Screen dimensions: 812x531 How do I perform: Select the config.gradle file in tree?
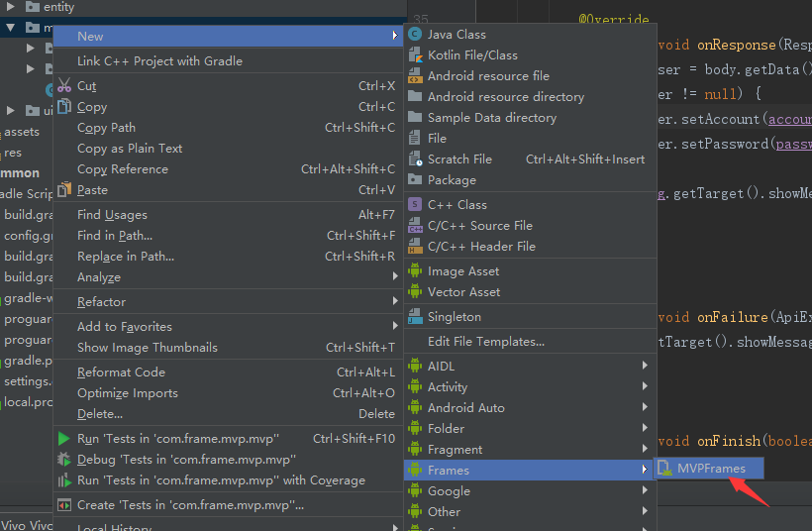[x=29, y=236]
